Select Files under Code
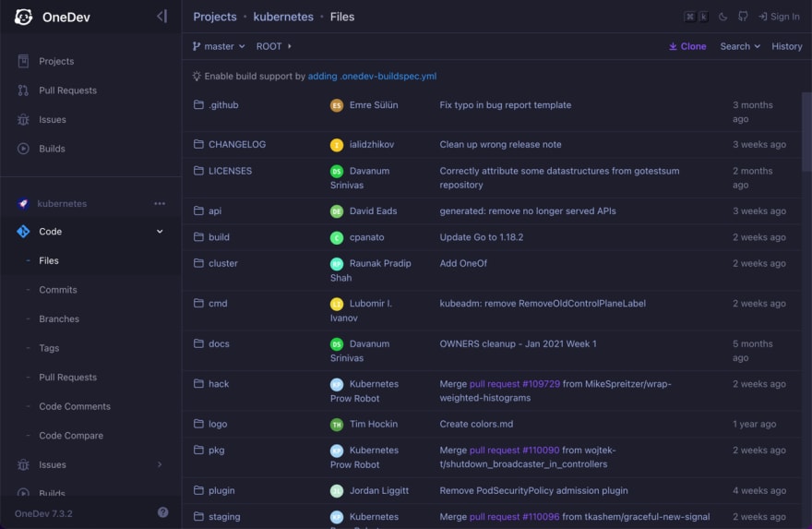Image resolution: width=812 pixels, height=529 pixels. coord(49,260)
